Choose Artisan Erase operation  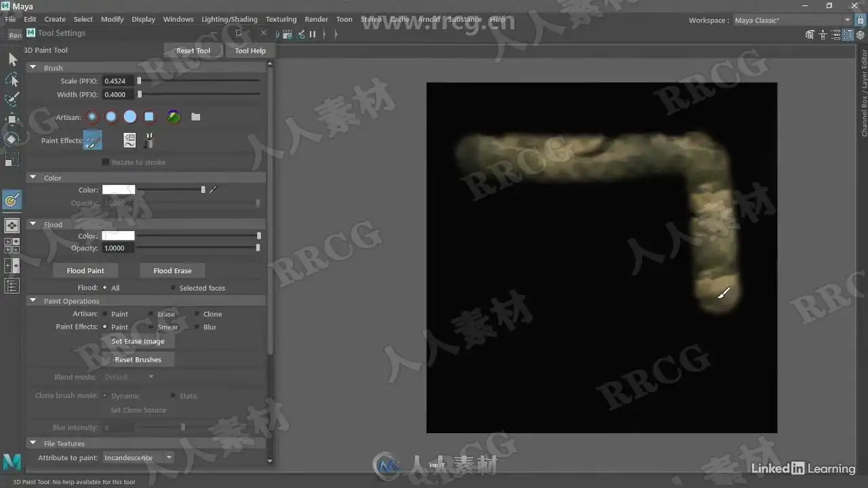click(151, 314)
